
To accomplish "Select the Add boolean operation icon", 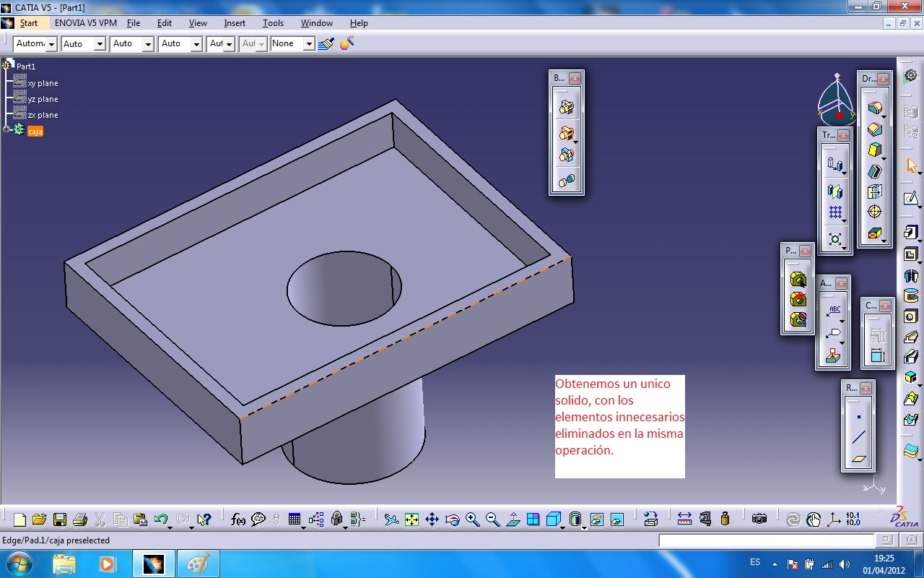I will [x=567, y=133].
